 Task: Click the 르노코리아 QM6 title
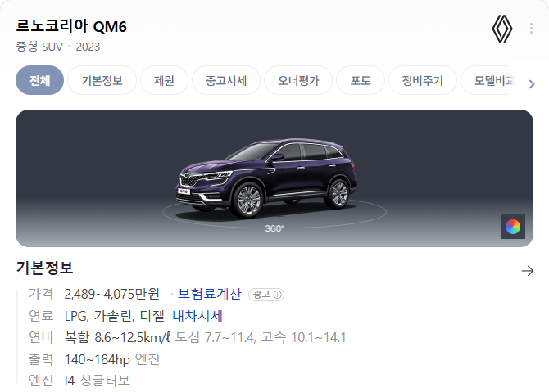pyautogui.click(x=71, y=26)
